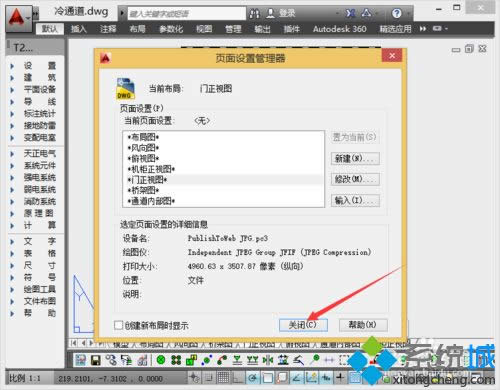Toggle polar tracking status bar icon

pos(253,378)
